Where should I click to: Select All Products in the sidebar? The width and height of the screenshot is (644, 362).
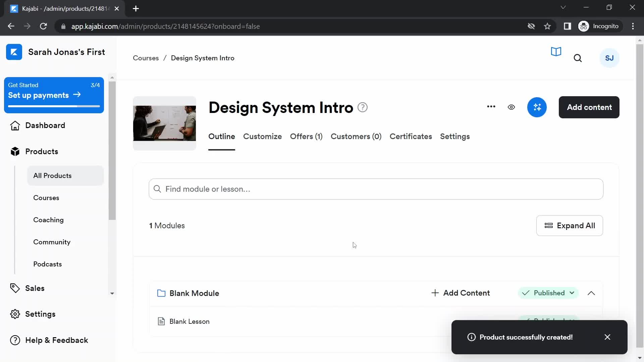point(65,176)
